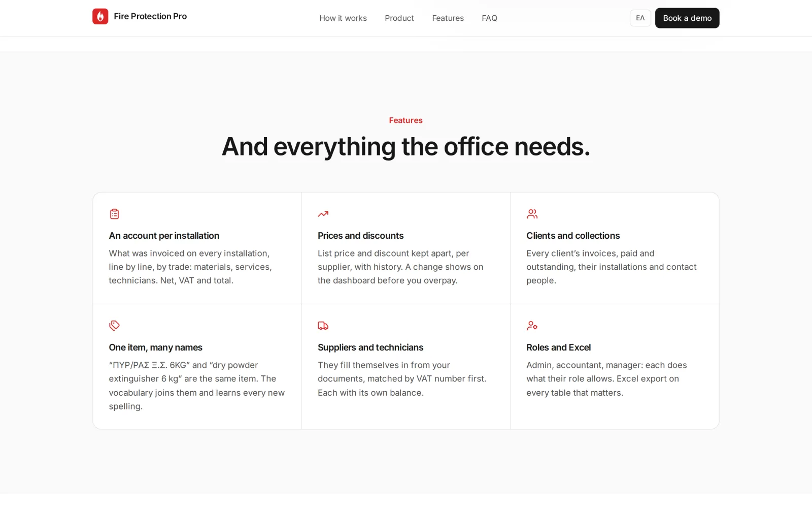
Task: Go to the Product nav item
Action: coord(399,18)
